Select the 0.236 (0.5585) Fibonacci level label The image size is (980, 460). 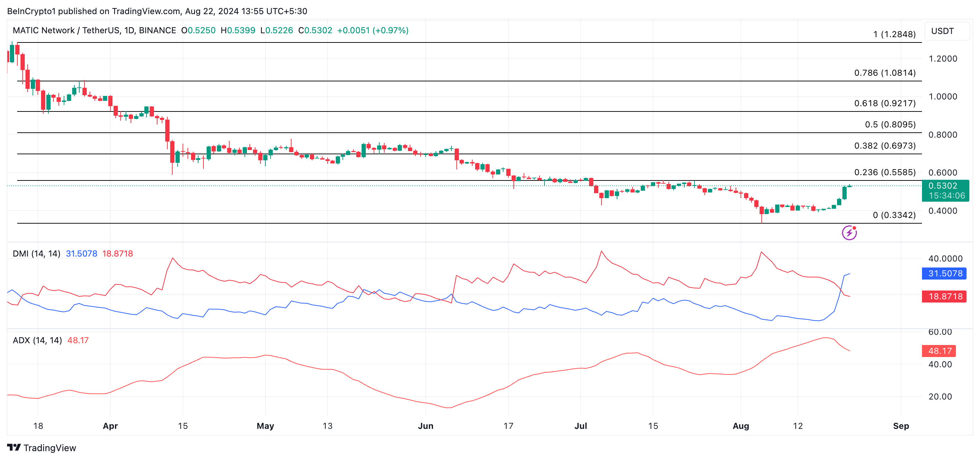884,172
